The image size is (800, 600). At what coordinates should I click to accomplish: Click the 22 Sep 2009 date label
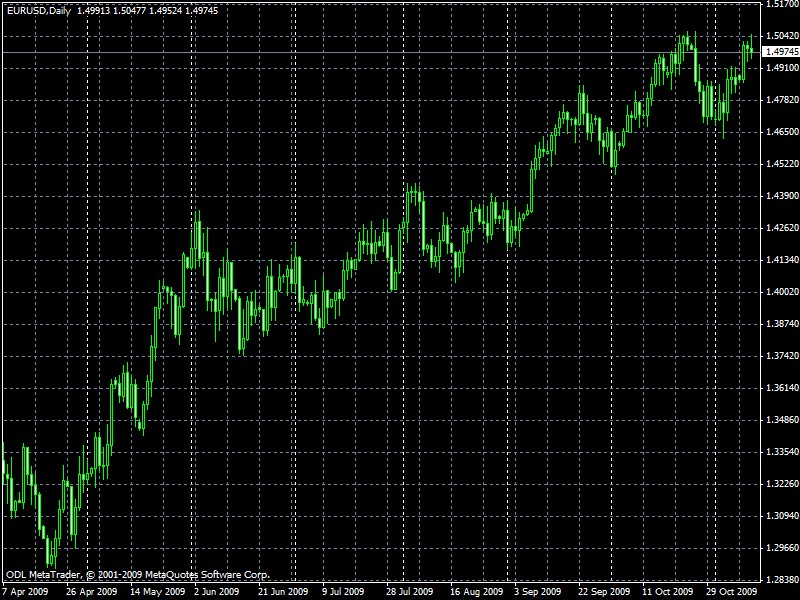tap(604, 592)
